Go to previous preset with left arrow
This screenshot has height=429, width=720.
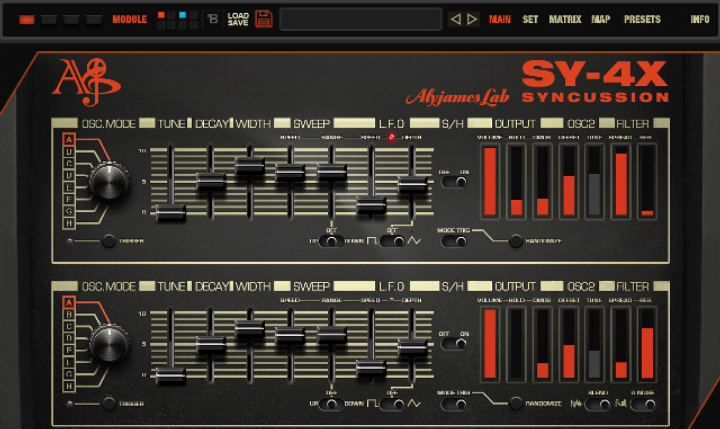(455, 19)
